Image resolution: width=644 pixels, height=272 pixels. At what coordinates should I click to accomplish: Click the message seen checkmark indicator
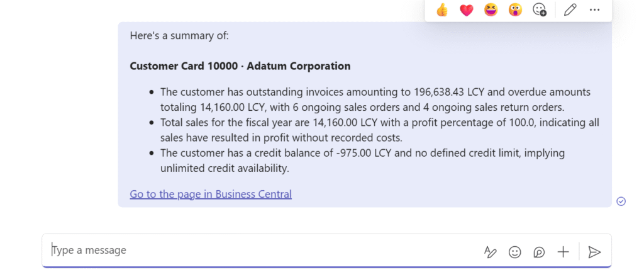621,201
